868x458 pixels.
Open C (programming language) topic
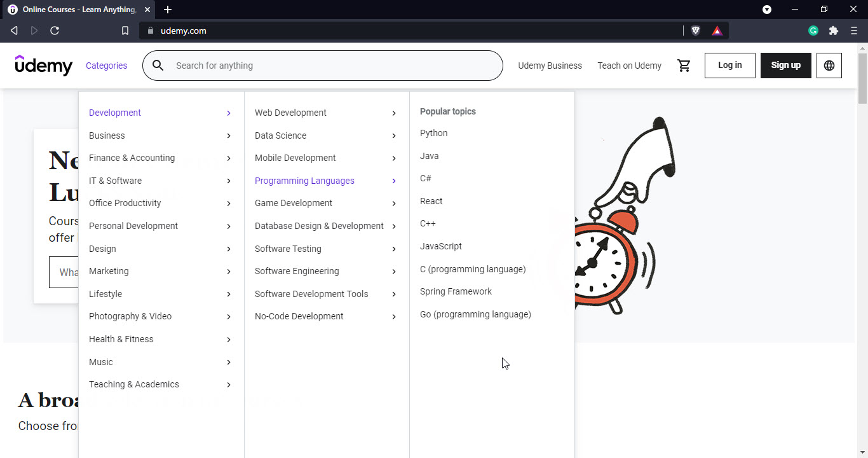click(x=473, y=269)
